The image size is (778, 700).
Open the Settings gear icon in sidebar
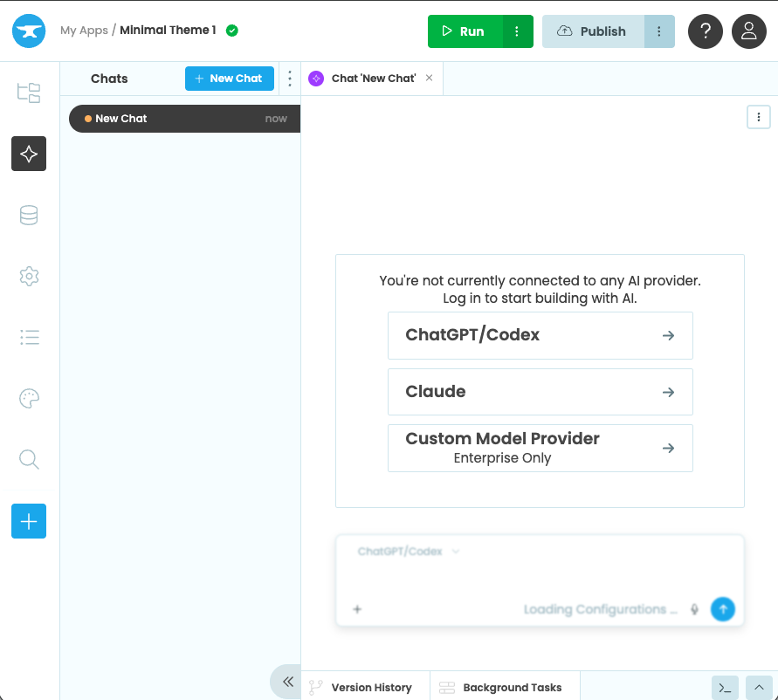tap(29, 277)
